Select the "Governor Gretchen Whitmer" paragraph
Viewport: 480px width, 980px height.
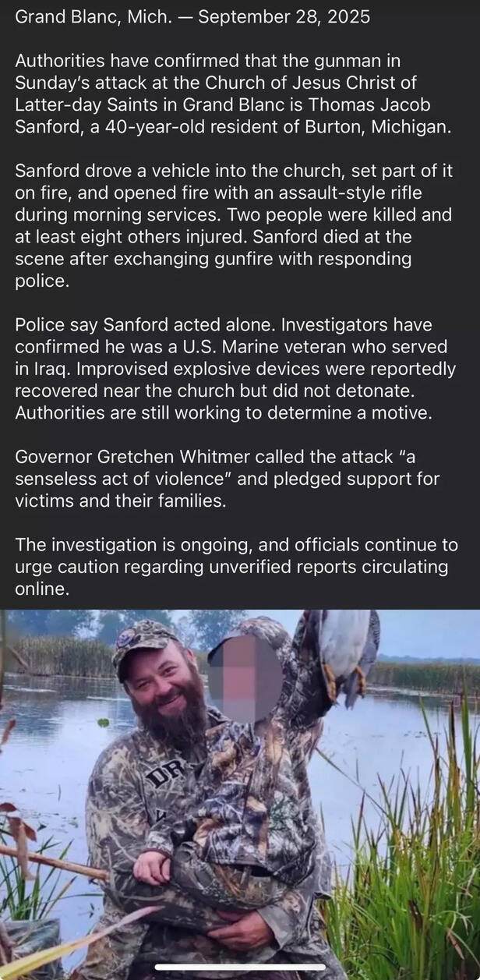tap(228, 479)
